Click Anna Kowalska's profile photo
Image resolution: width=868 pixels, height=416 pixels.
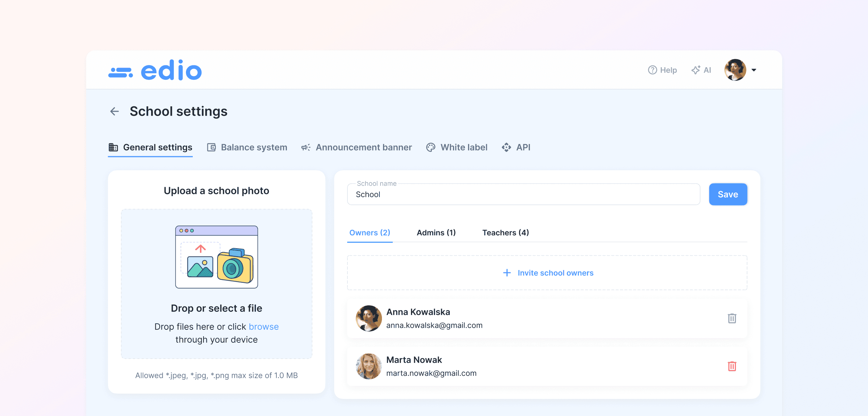[369, 318]
